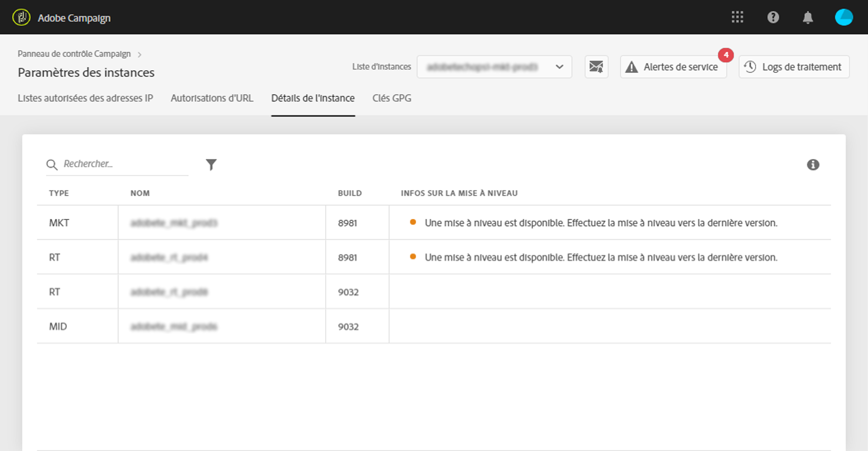The image size is (868, 451).
Task: Click build 9032 in the MID row
Action: [x=348, y=326]
